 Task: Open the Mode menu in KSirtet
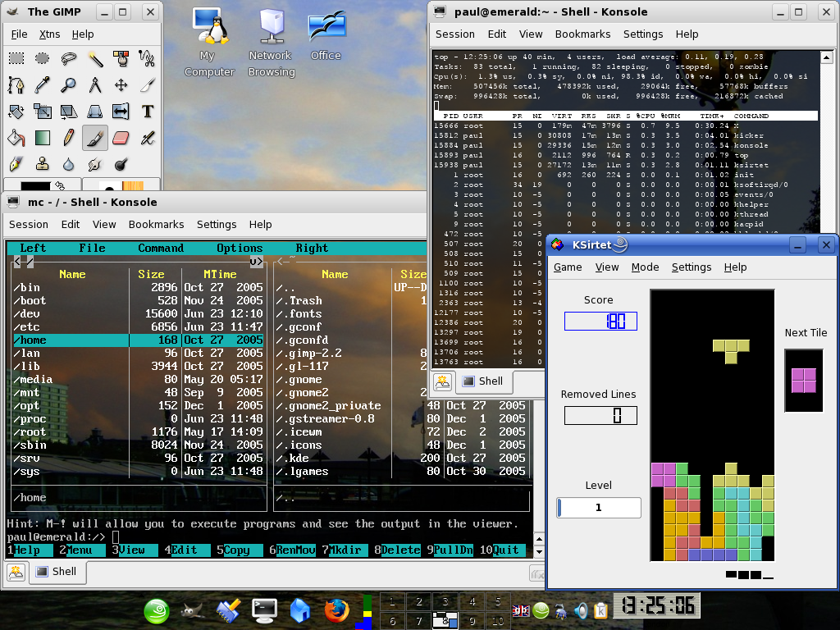click(645, 267)
